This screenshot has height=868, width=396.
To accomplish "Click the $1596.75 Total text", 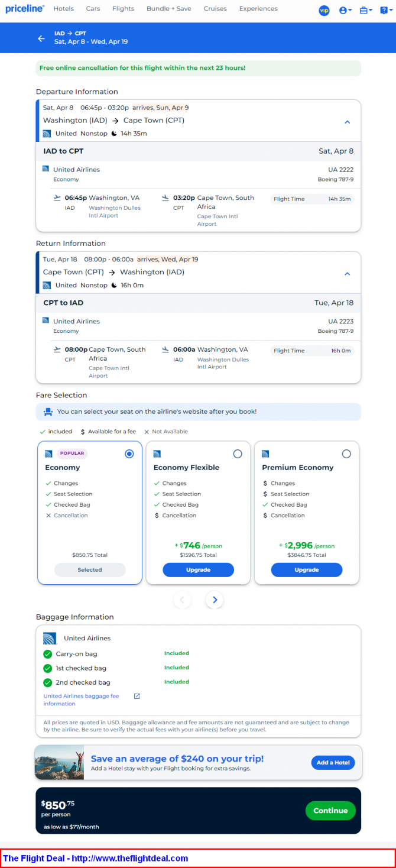I will (x=199, y=555).
